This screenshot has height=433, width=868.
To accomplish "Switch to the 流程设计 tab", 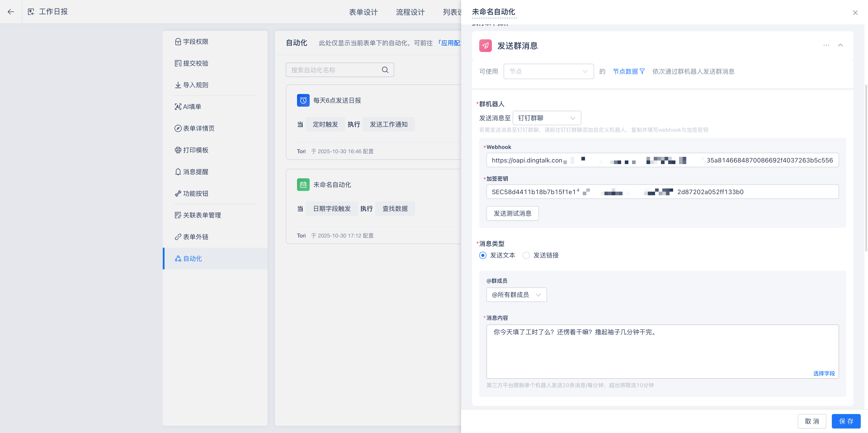I will [x=410, y=12].
